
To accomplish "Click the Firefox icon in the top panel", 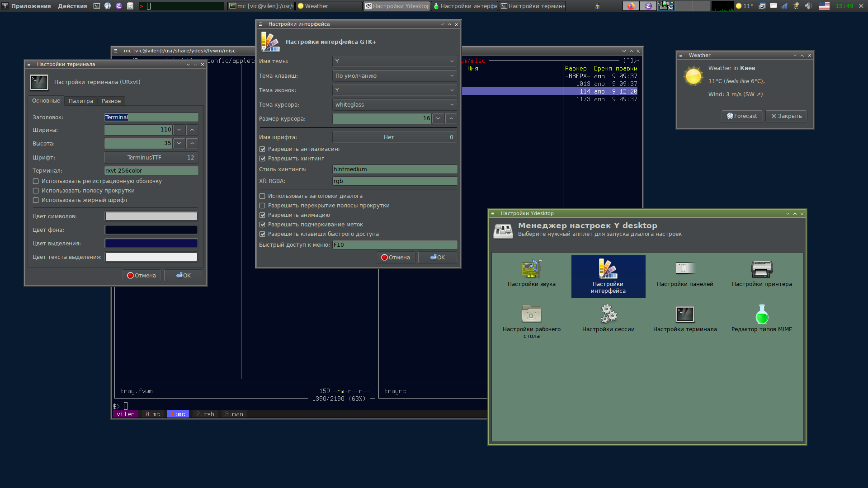I will pyautogui.click(x=631, y=6).
